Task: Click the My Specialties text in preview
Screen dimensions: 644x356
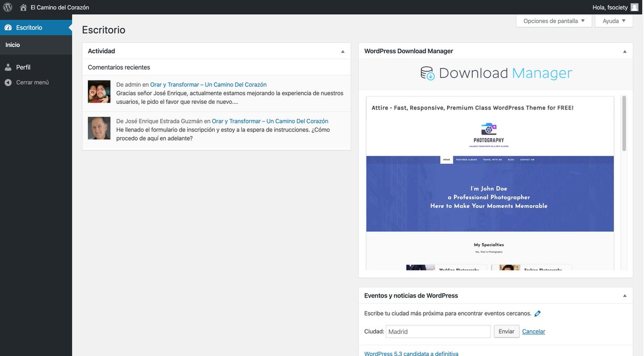Action: 489,245
